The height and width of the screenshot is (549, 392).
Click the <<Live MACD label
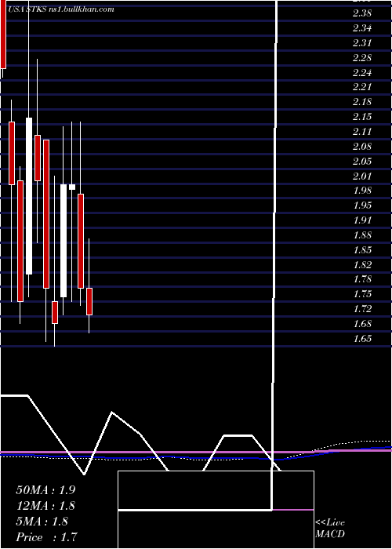point(330,529)
